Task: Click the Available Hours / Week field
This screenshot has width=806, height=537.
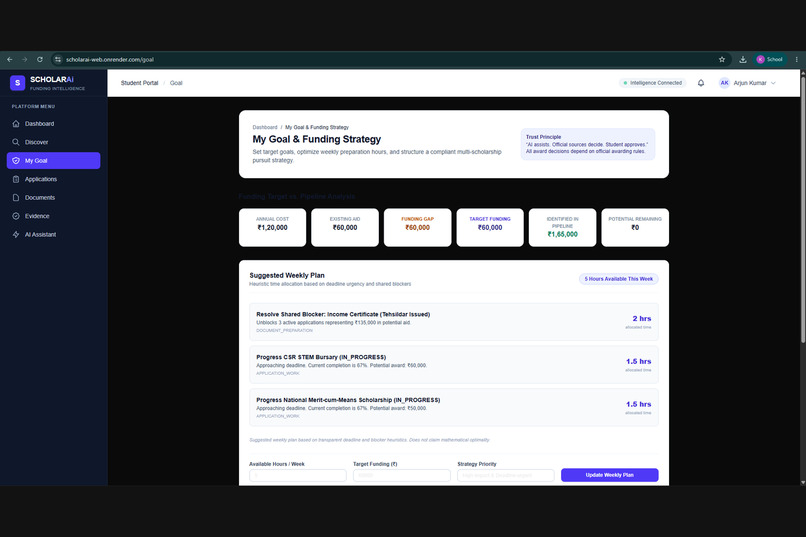Action: pos(298,475)
